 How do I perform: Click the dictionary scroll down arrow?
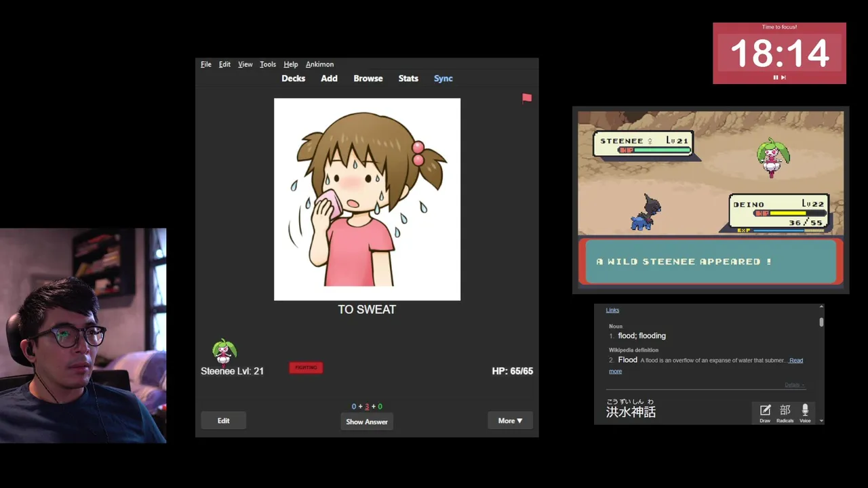click(x=821, y=421)
